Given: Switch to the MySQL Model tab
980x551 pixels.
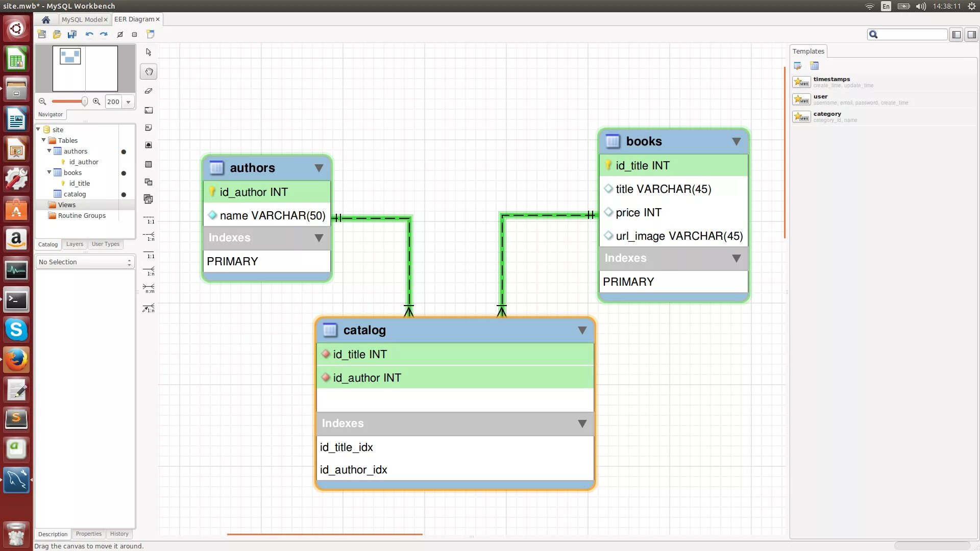Looking at the screenshot, I should [x=82, y=19].
